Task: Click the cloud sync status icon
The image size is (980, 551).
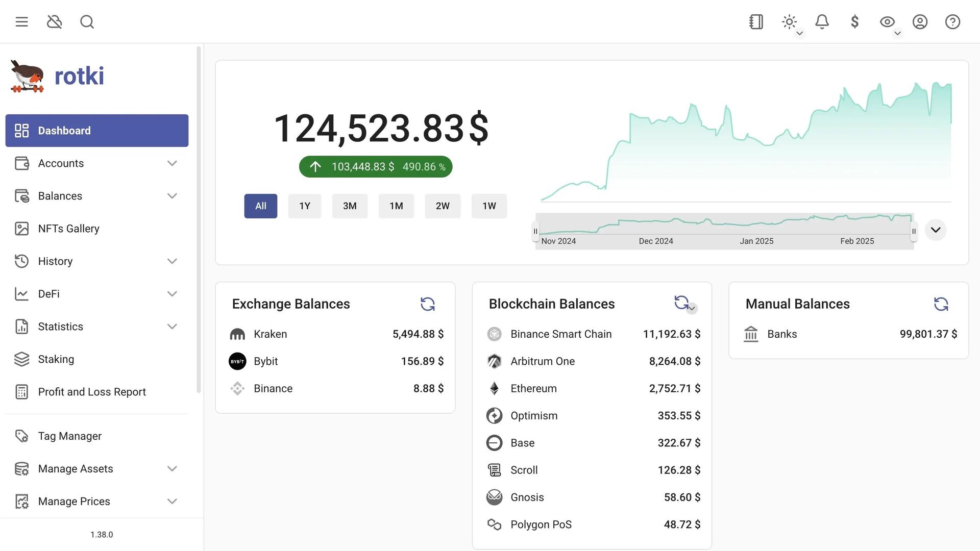Action: (x=54, y=22)
